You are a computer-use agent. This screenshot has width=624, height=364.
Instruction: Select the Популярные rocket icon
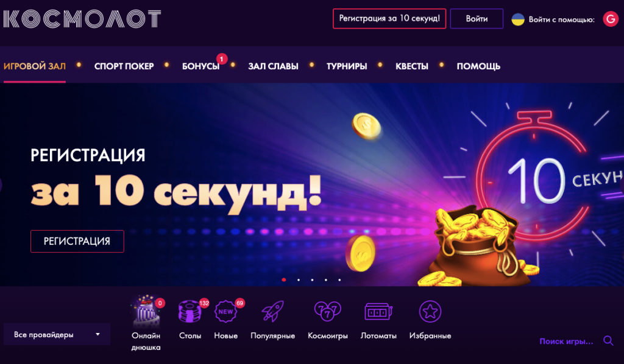[x=272, y=311]
